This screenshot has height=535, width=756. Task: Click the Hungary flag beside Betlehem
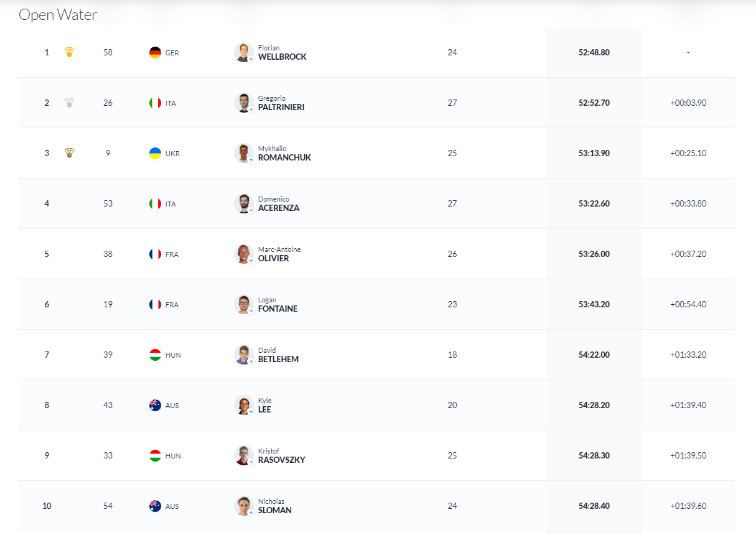pyautogui.click(x=156, y=355)
